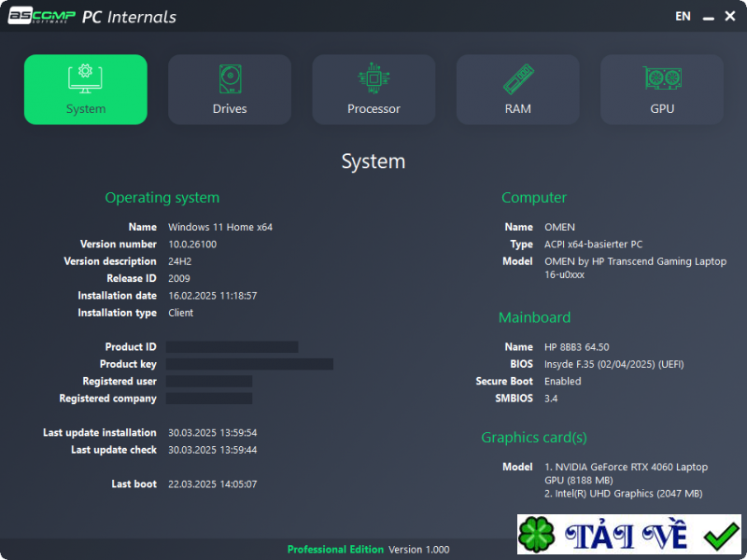The width and height of the screenshot is (747, 560).
Task: Click the 'Secure Boot' label
Action: (504, 382)
